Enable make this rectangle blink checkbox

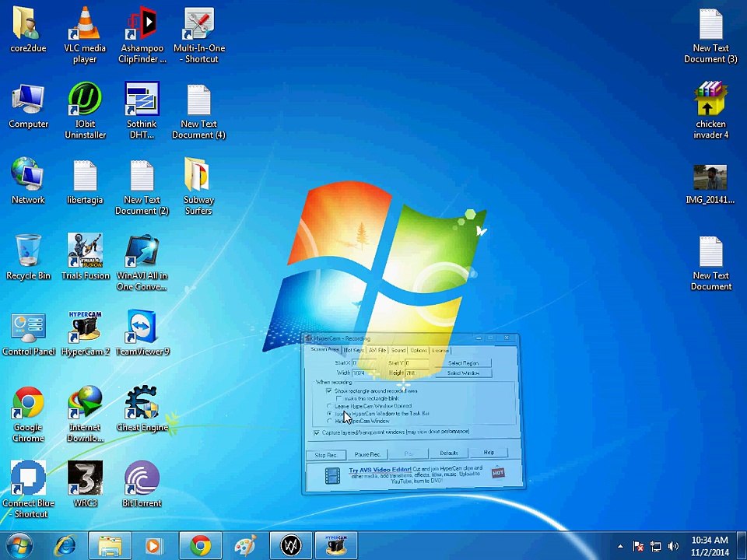(x=338, y=398)
